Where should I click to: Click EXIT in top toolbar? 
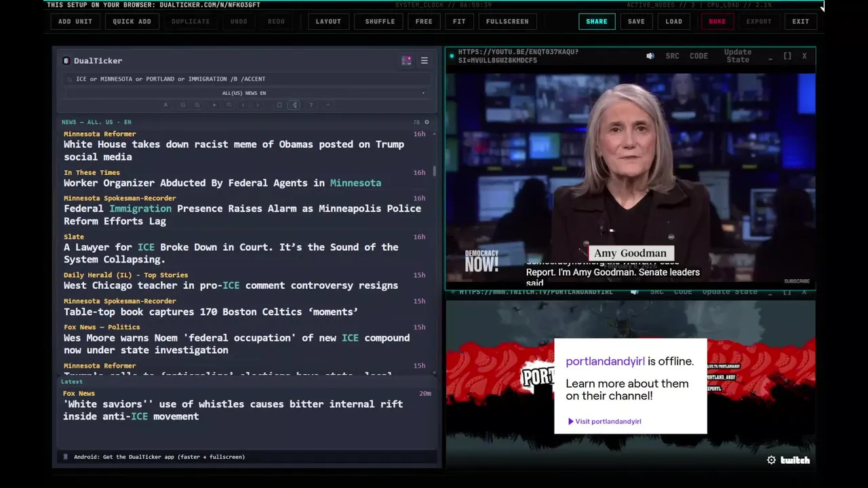801,21
